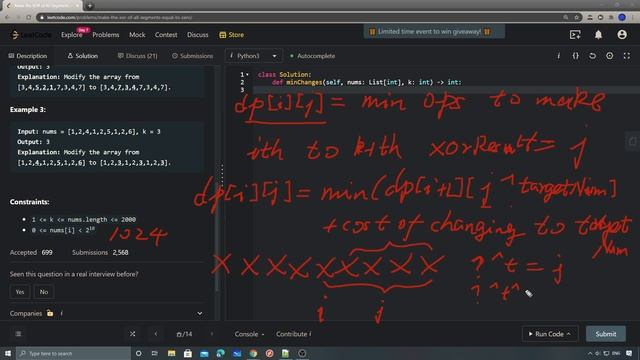The height and width of the screenshot is (360, 640).
Task: Click the problem counter /14 label
Action: tap(184, 334)
